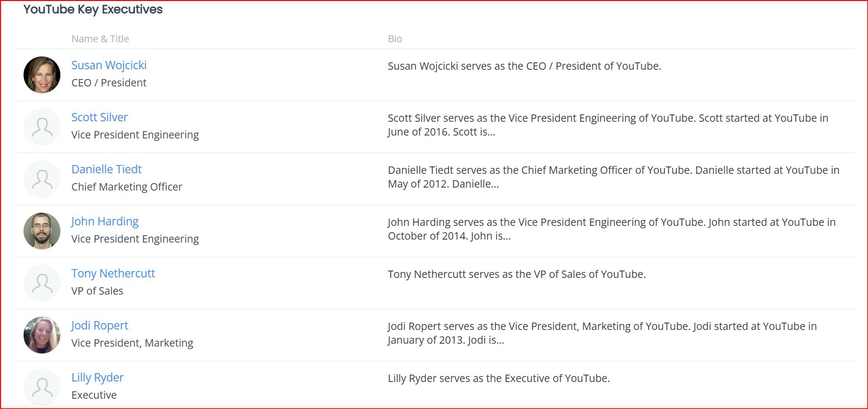Open the Lilly Ryder name link
This screenshot has height=409, width=868.
coord(98,378)
